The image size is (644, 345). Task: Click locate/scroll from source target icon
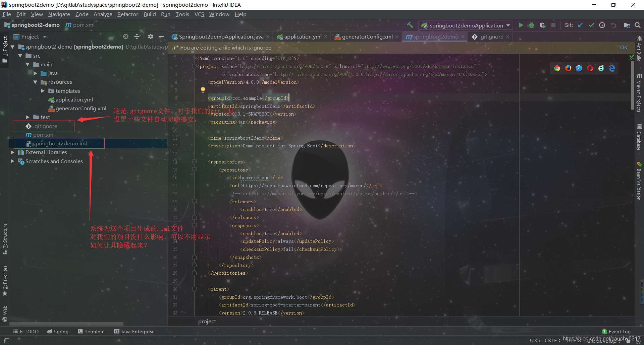pyautogui.click(x=126, y=37)
